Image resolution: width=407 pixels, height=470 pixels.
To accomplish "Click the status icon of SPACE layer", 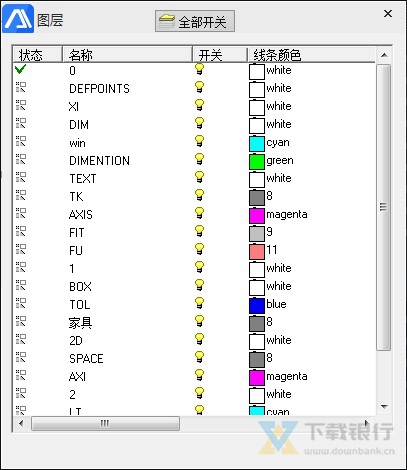I will pos(21,358).
